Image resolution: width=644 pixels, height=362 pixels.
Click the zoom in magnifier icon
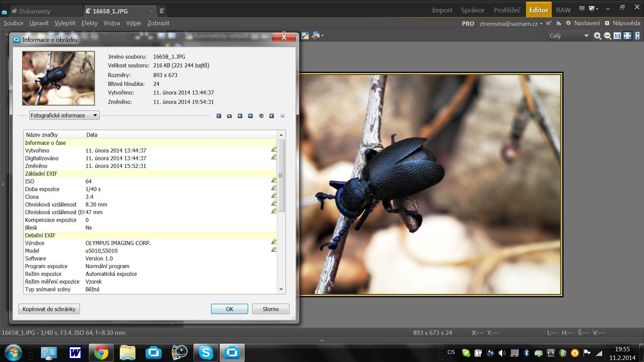click(597, 36)
